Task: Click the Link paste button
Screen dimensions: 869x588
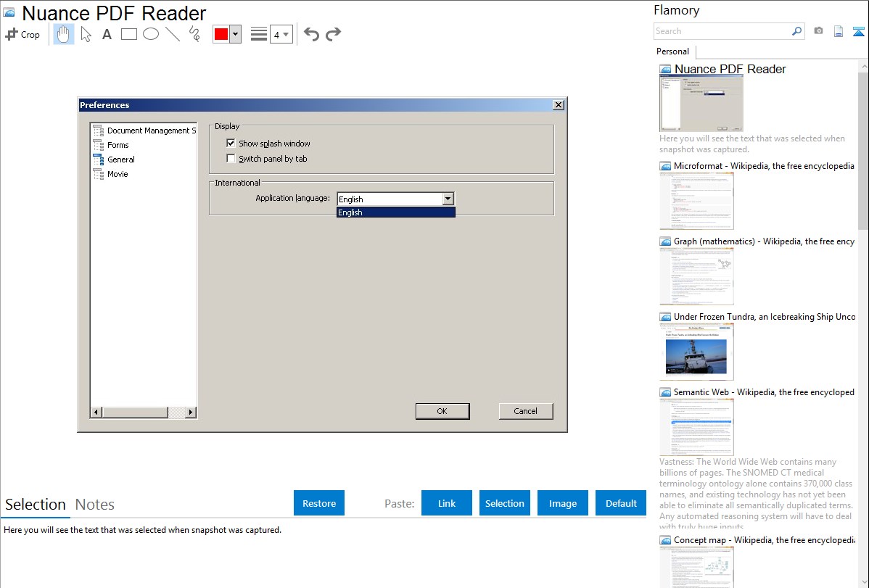Action: click(x=447, y=503)
